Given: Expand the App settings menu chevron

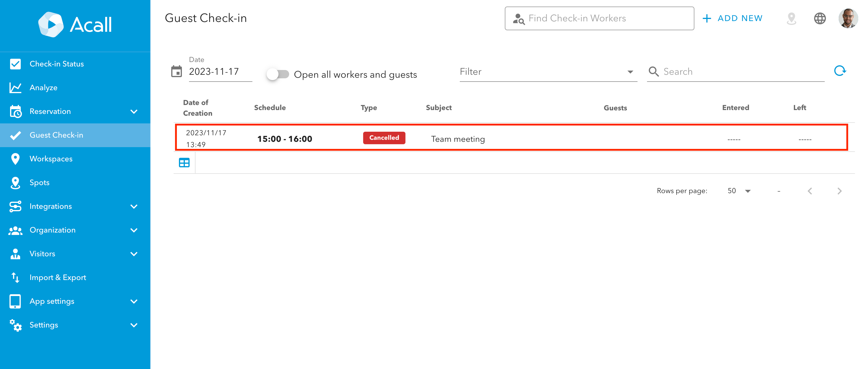Looking at the screenshot, I should tap(134, 301).
